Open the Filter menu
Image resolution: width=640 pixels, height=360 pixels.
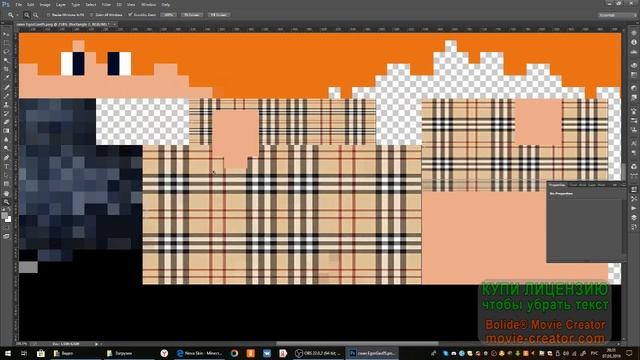point(106,4)
